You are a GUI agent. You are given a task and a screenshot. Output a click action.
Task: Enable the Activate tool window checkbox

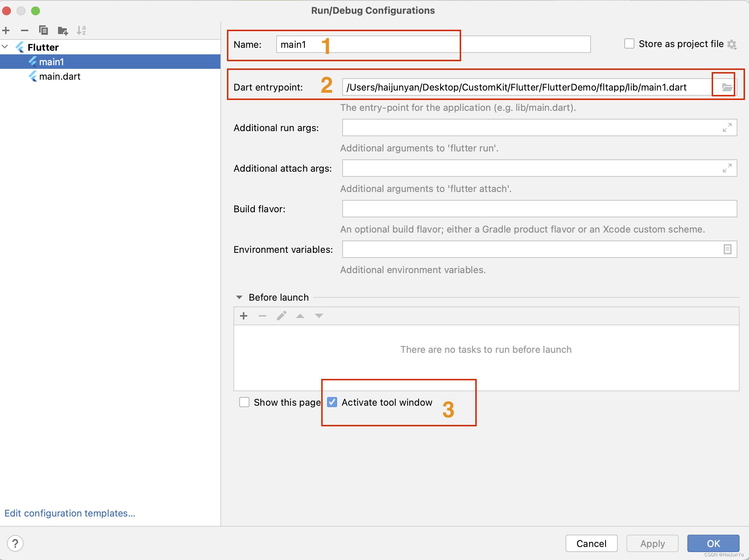click(332, 402)
